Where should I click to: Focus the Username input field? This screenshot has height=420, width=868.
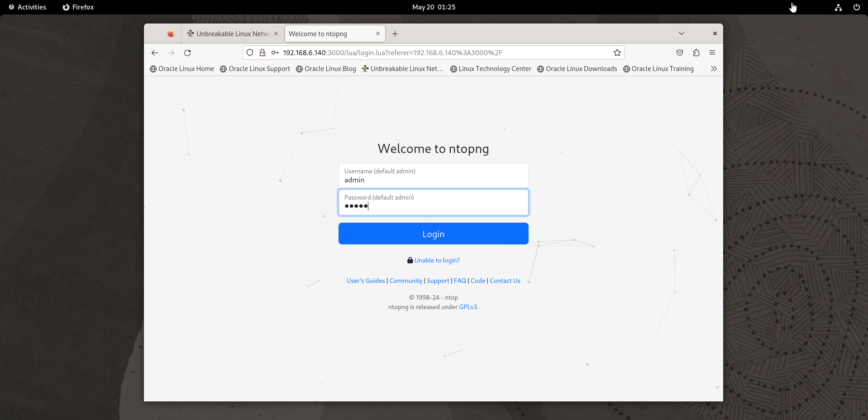[x=434, y=176]
